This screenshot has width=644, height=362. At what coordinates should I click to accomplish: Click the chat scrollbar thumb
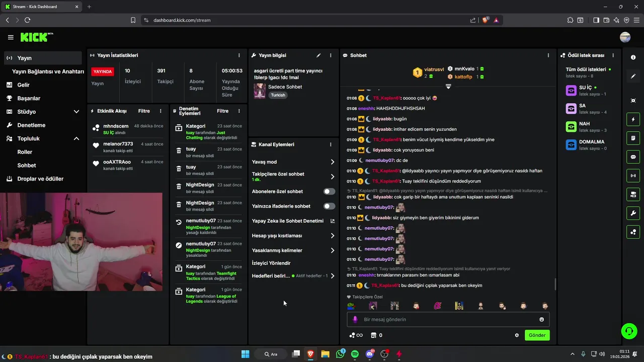tap(555, 284)
